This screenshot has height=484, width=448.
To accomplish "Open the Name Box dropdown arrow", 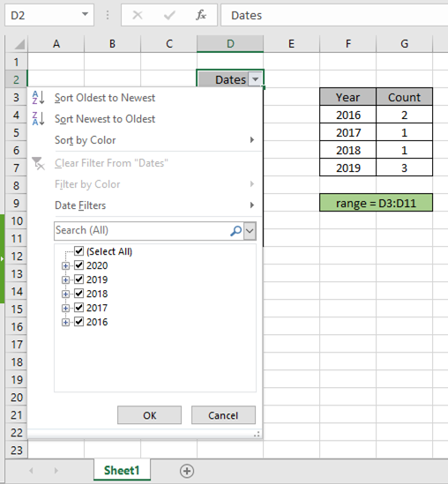I will click(x=85, y=14).
